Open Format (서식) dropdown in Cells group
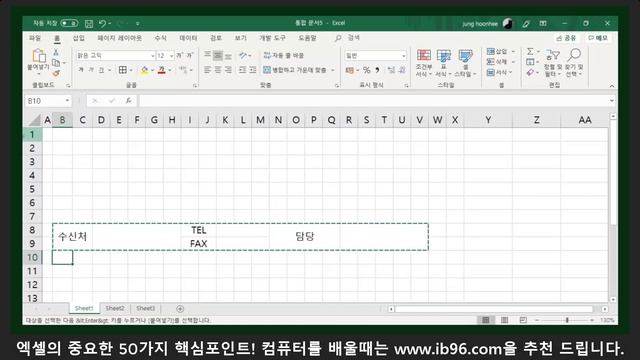 coord(500,72)
